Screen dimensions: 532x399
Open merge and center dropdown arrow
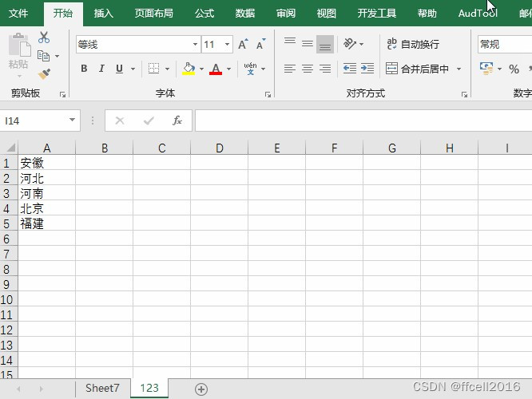pos(459,69)
